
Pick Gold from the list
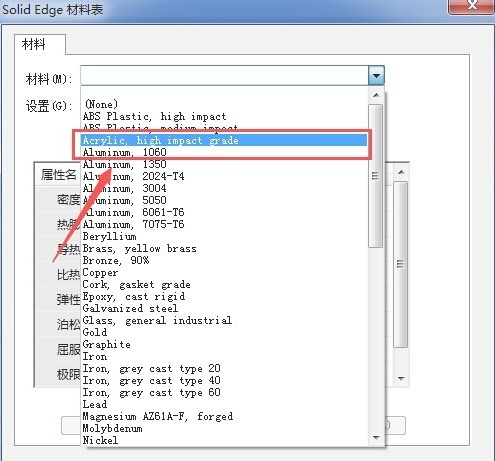pyautogui.click(x=225, y=332)
